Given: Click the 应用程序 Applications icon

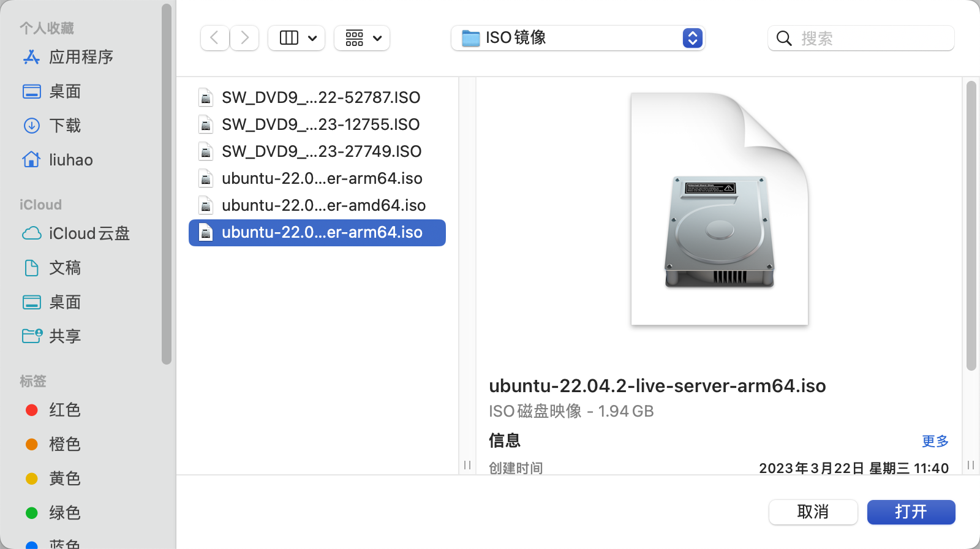Looking at the screenshot, I should (x=31, y=57).
